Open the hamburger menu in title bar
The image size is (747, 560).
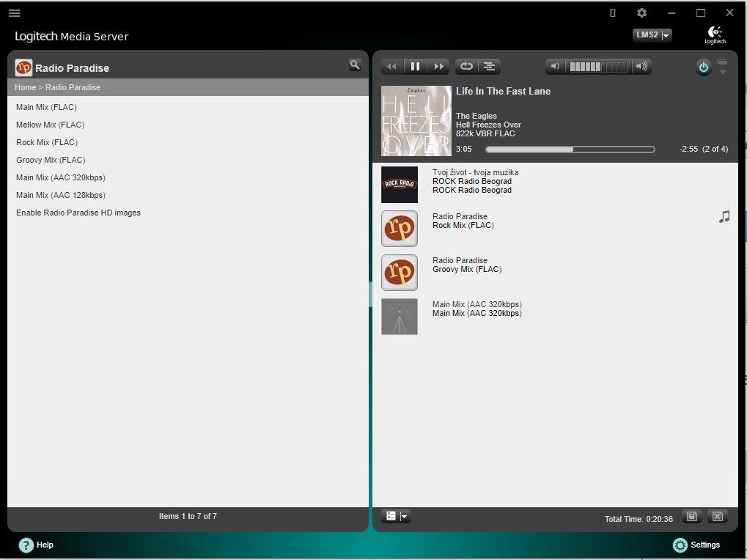(14, 13)
